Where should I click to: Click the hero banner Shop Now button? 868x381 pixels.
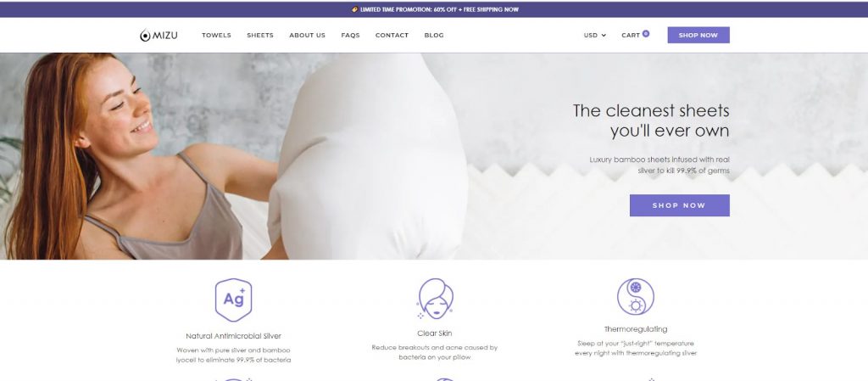tap(679, 205)
